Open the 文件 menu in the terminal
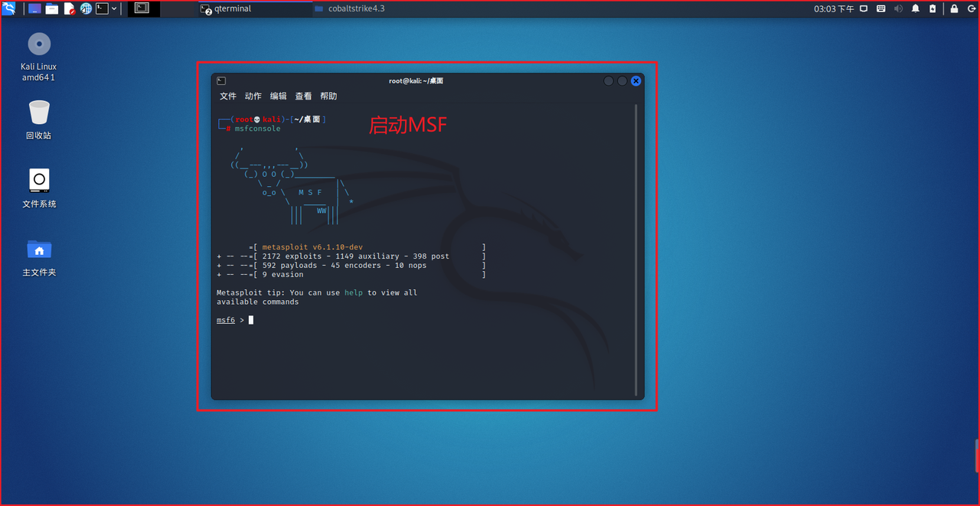Image resolution: width=980 pixels, height=506 pixels. point(228,96)
